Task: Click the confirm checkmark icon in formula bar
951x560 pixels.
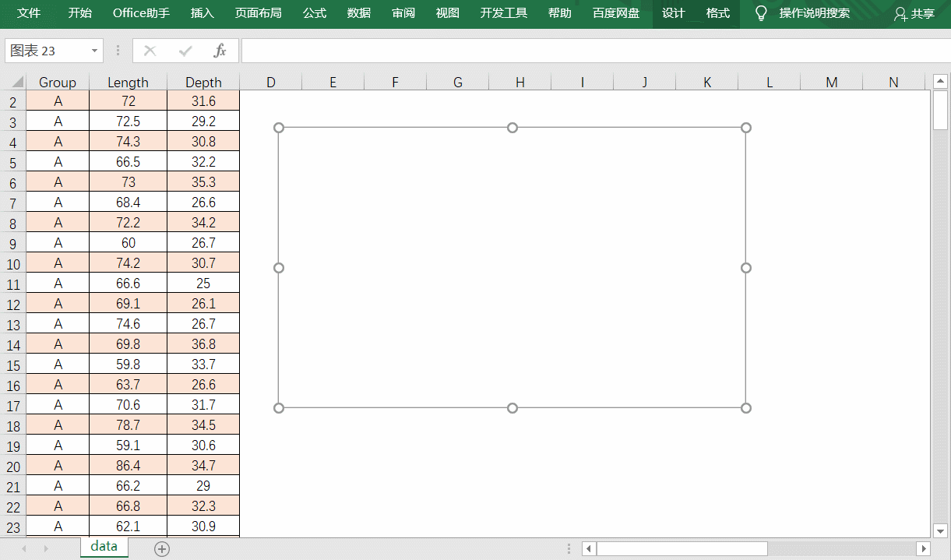Action: click(185, 51)
